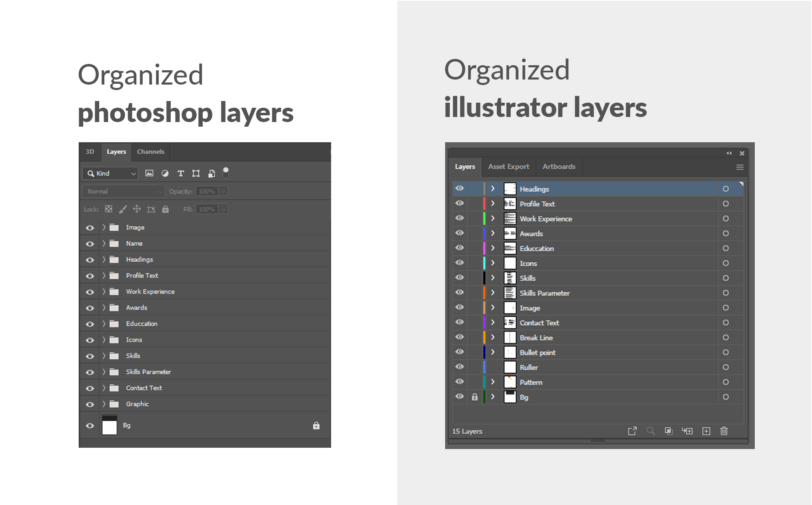Lock all padlock icon in Photoshop
This screenshot has width=812, height=505.
pyautogui.click(x=165, y=209)
